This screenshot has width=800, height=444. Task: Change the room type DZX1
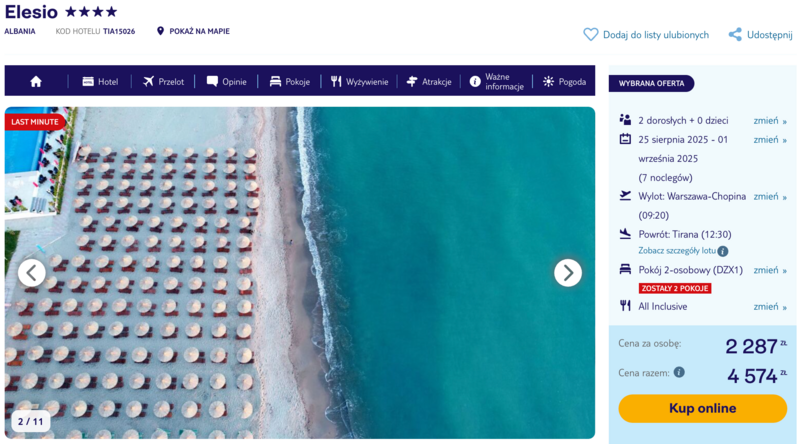point(770,270)
